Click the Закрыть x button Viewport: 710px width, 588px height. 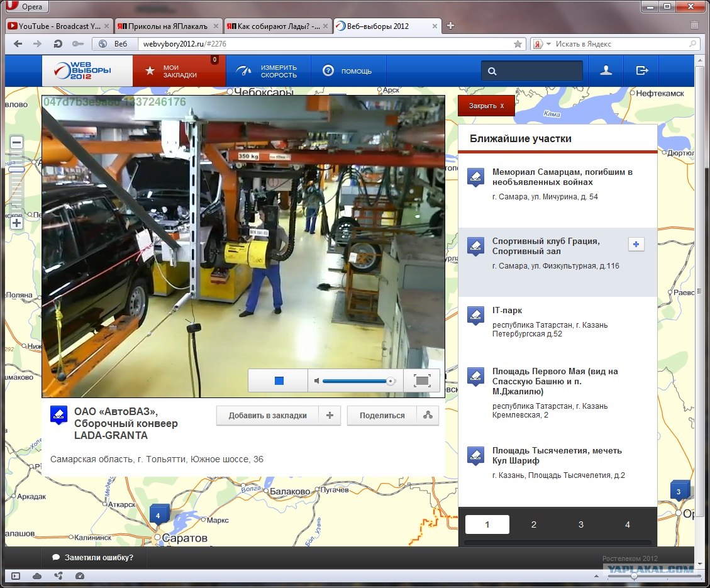(x=486, y=106)
